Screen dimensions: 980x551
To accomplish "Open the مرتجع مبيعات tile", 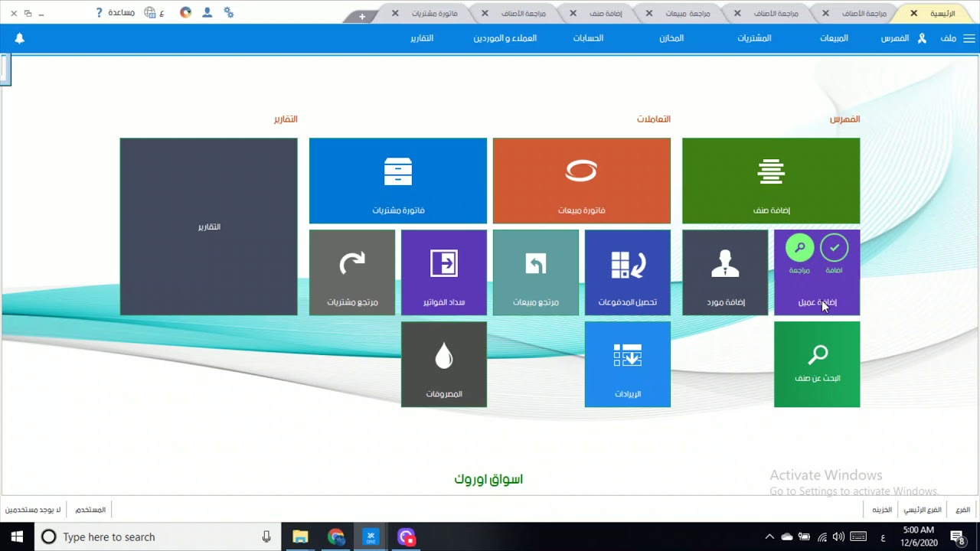I will (536, 272).
